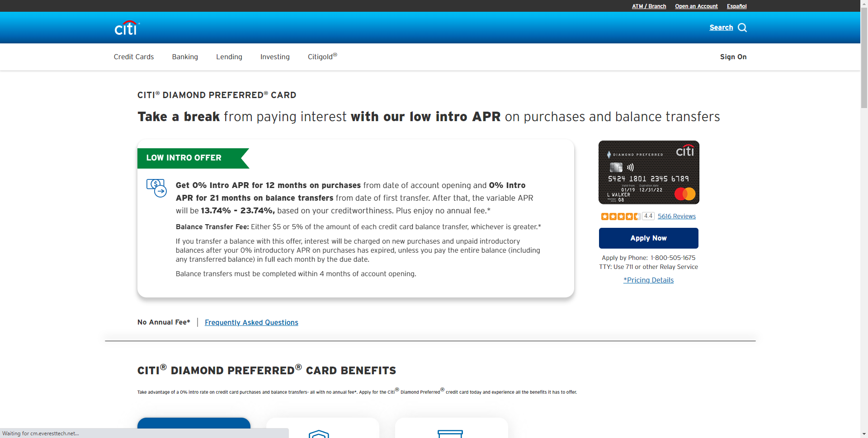868x438 pixels.
Task: Open the ATM / Branch link
Action: 649,6
